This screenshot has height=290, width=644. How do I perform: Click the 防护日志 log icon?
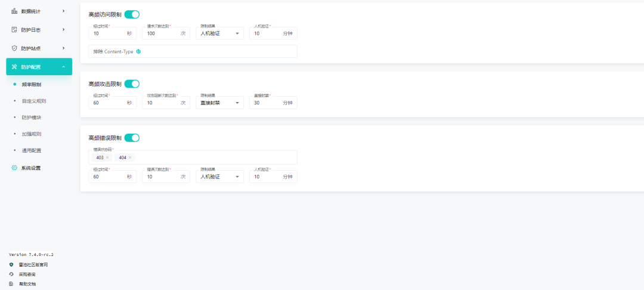(14, 30)
